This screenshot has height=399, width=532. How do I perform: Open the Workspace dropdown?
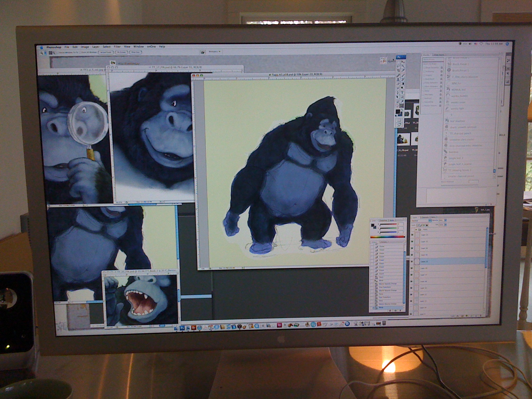click(214, 52)
